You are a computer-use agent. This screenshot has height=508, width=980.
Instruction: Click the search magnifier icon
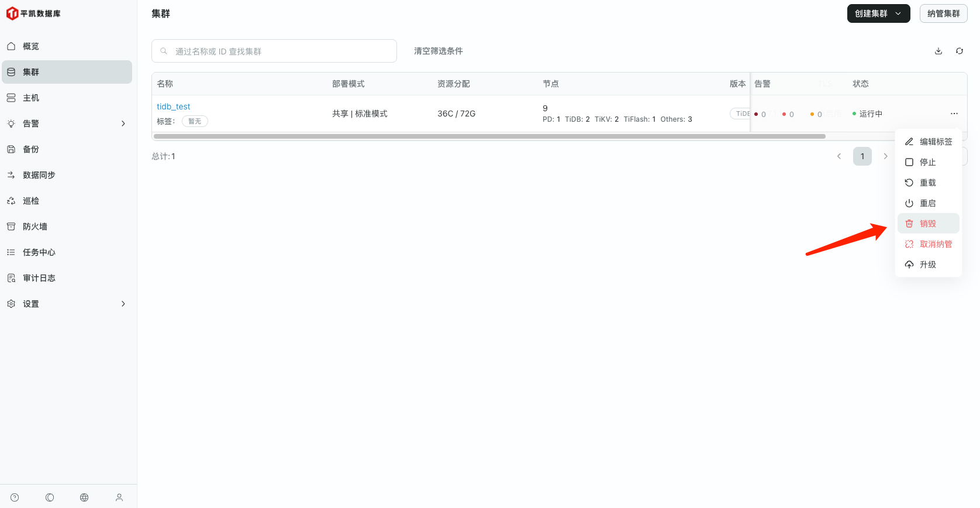[x=164, y=51]
